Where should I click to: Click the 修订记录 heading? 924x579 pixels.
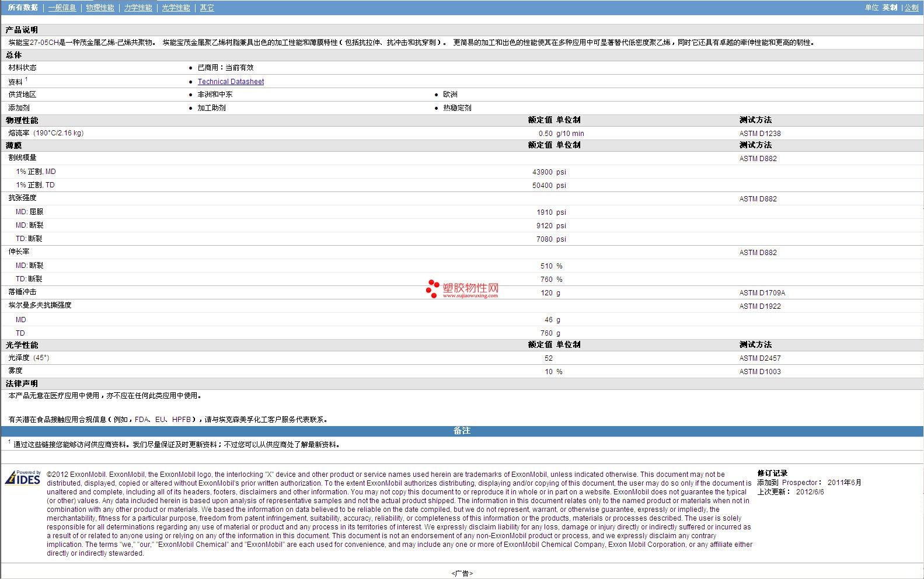772,473
